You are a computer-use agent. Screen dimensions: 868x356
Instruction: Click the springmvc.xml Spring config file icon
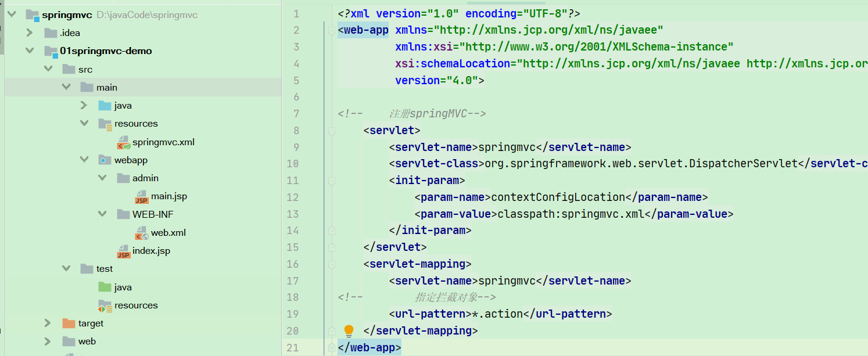pyautogui.click(x=123, y=142)
